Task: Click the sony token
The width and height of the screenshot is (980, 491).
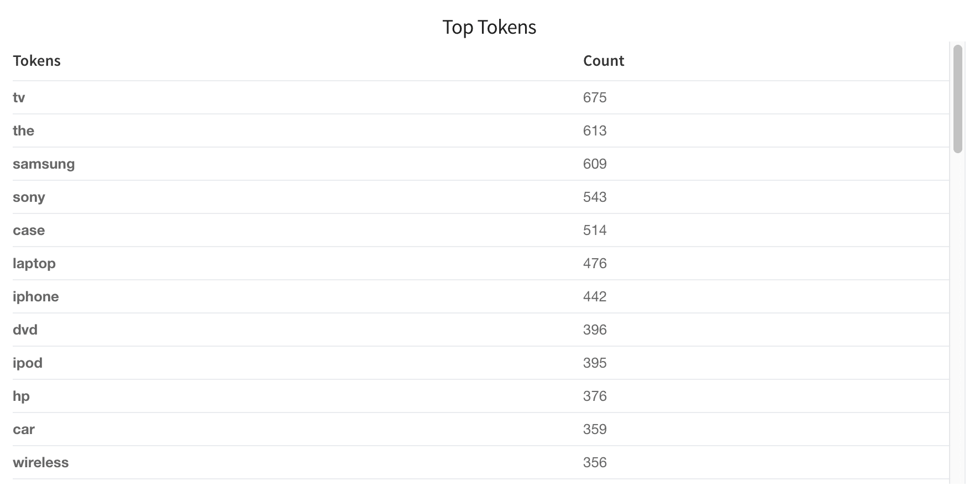Action: click(29, 197)
